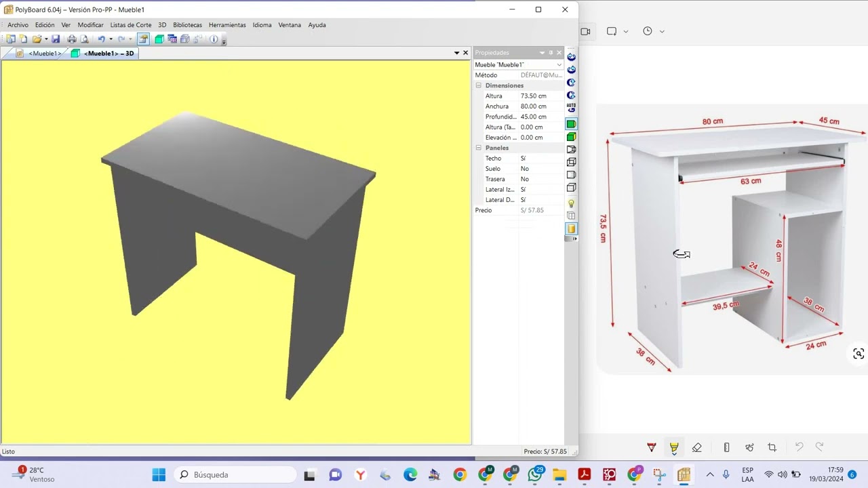Expand the side toolbar overflow arrow
The height and width of the screenshot is (488, 868).
coord(575,239)
